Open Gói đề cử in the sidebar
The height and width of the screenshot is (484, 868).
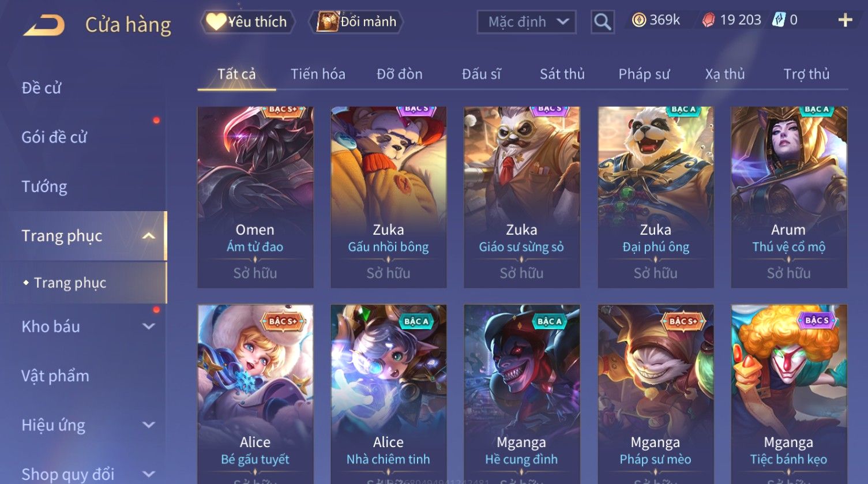tap(54, 137)
